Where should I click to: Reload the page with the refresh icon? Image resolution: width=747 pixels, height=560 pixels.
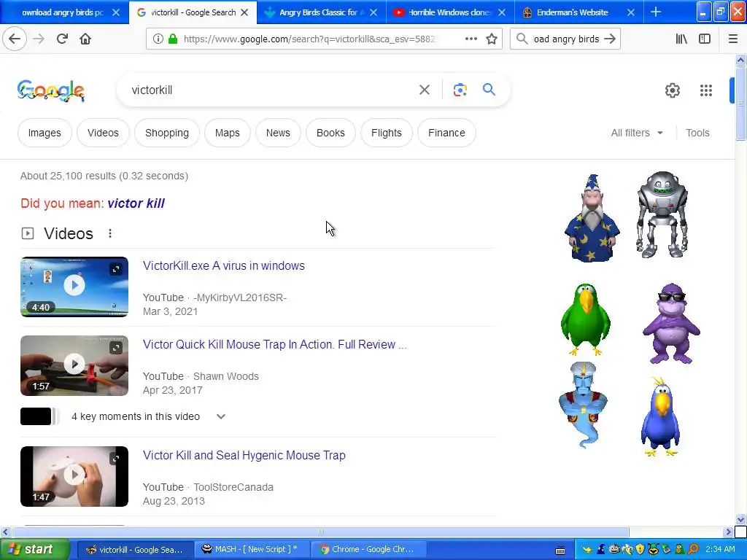click(63, 39)
